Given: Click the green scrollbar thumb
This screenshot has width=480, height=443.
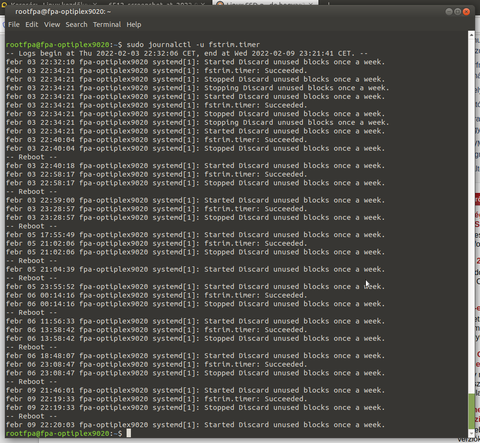Looking at the screenshot, I should [471, 411].
